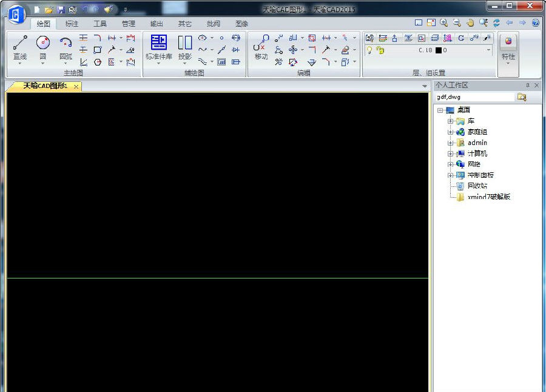Image resolution: width=546 pixels, height=392 pixels.
Task: Open the quick access customize dropdown arrow
Action: (x=126, y=10)
